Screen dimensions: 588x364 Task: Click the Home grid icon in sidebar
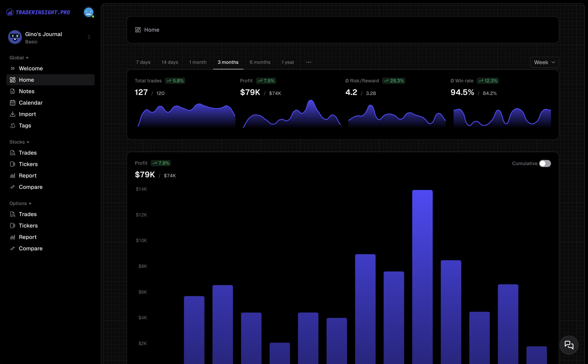(x=13, y=80)
